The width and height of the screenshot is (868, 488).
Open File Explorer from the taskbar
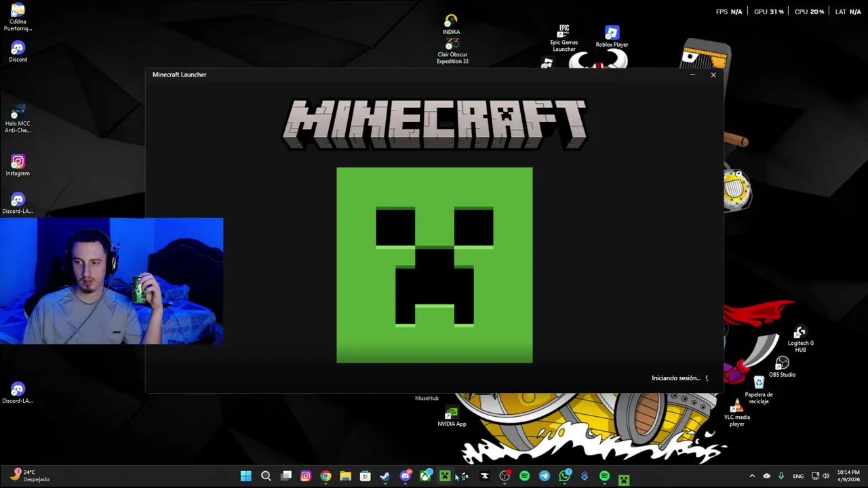coord(345,476)
